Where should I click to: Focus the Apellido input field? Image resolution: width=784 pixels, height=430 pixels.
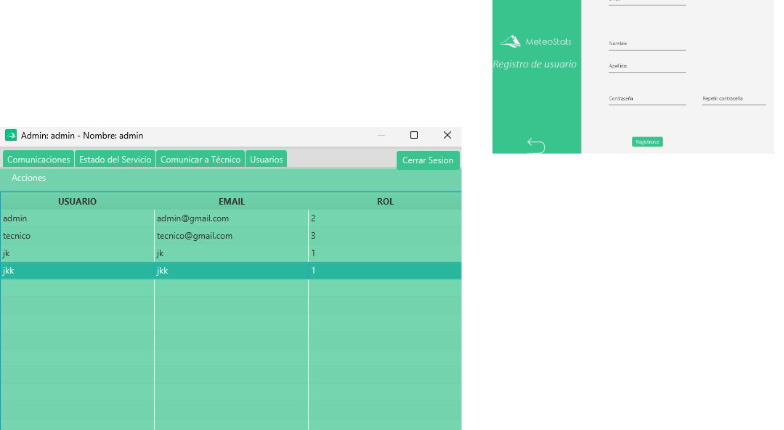[x=647, y=66]
